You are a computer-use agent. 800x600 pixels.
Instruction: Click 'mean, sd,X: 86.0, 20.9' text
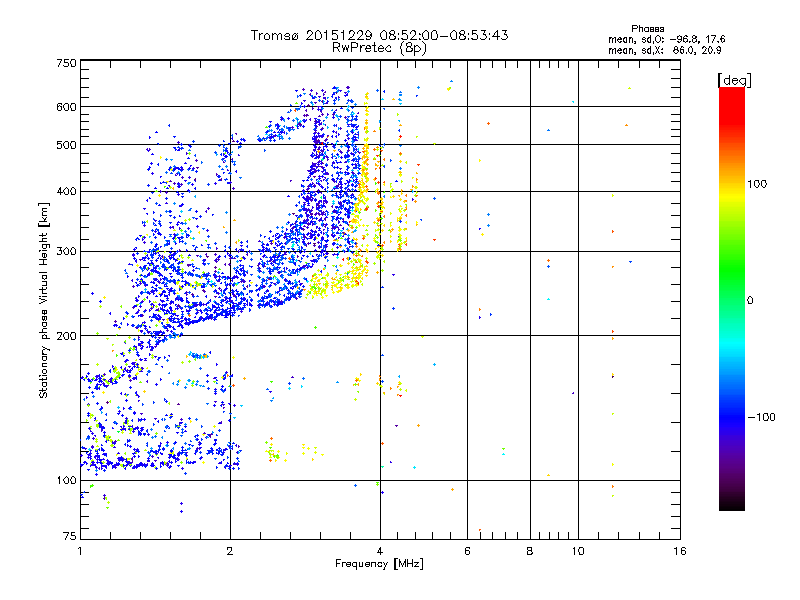point(664,50)
